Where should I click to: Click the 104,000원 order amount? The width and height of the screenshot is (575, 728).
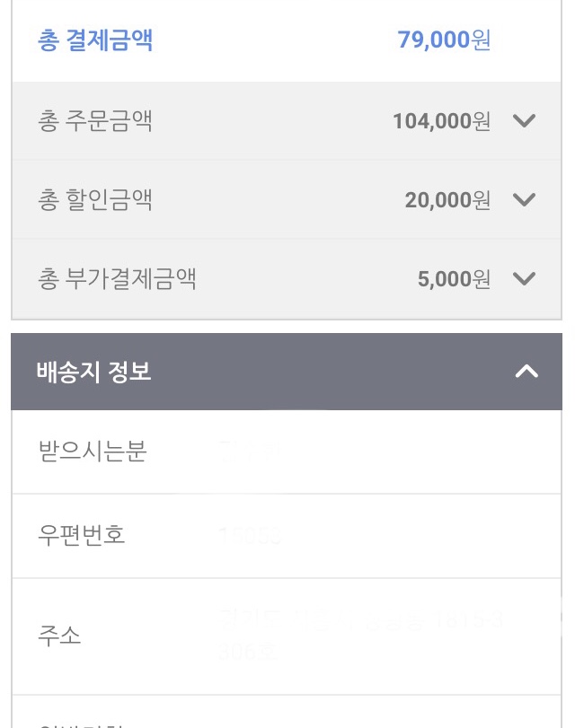[x=441, y=121]
